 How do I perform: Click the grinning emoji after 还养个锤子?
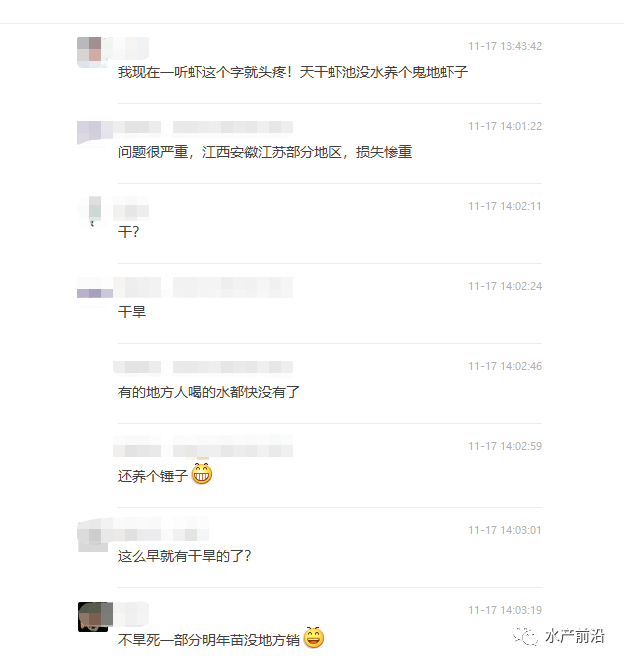(x=202, y=474)
